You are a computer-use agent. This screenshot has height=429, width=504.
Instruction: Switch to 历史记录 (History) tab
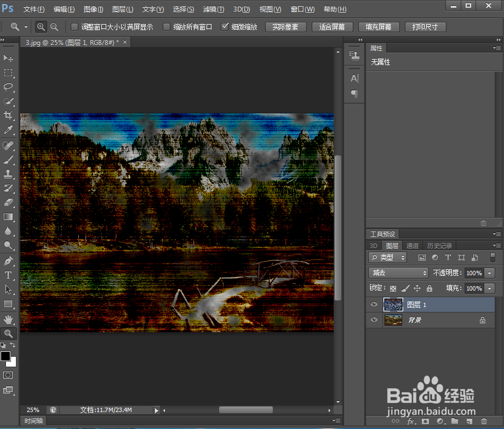pyautogui.click(x=439, y=246)
